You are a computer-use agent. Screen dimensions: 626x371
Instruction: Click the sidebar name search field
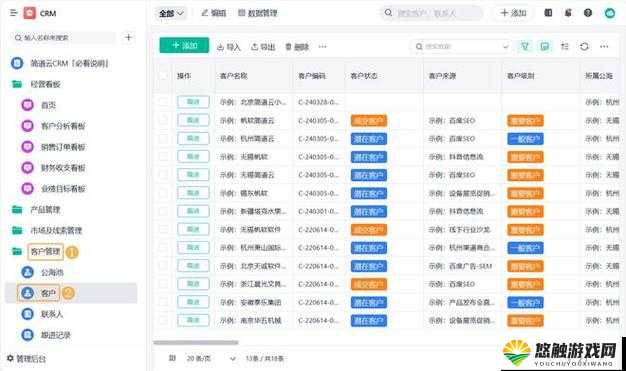(x=64, y=38)
